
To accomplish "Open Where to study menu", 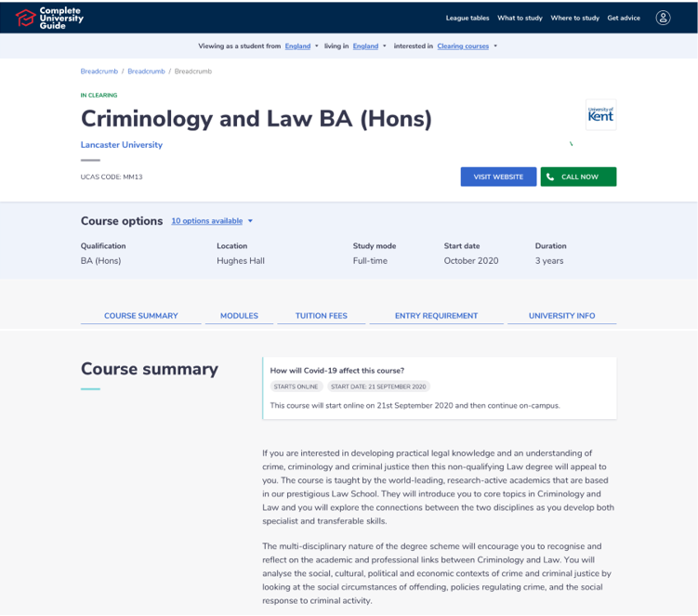I will [x=574, y=18].
